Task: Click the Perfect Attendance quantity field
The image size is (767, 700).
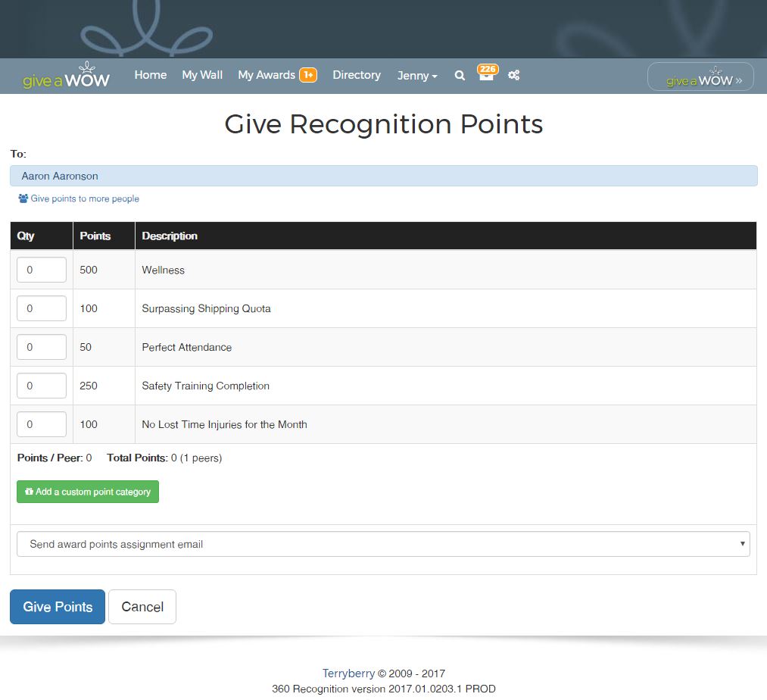Action: [42, 347]
